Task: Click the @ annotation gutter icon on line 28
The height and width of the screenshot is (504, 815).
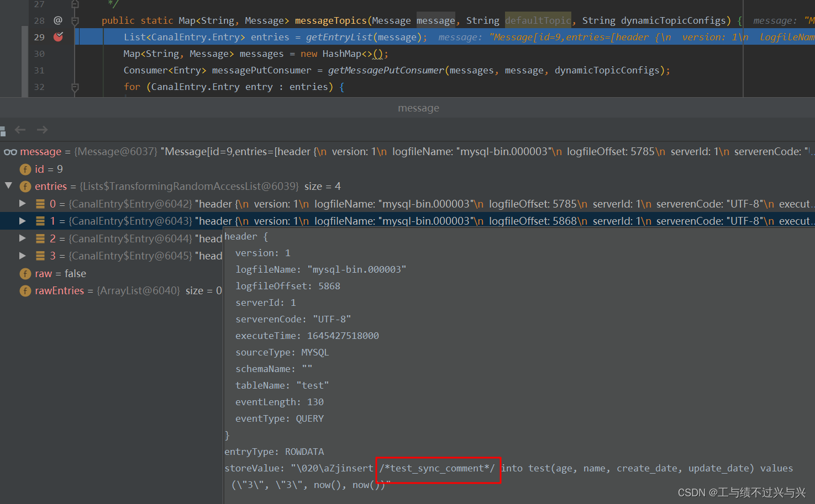Action: (58, 20)
